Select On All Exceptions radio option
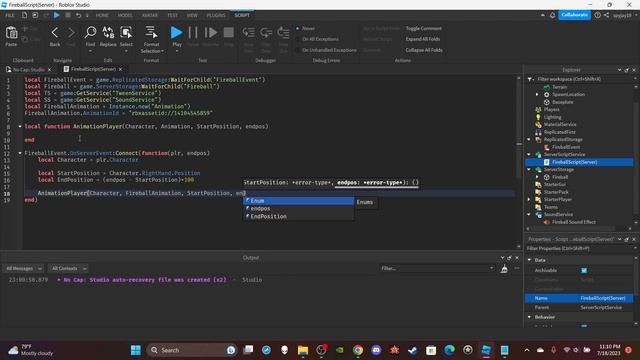640x360 pixels. click(298, 39)
